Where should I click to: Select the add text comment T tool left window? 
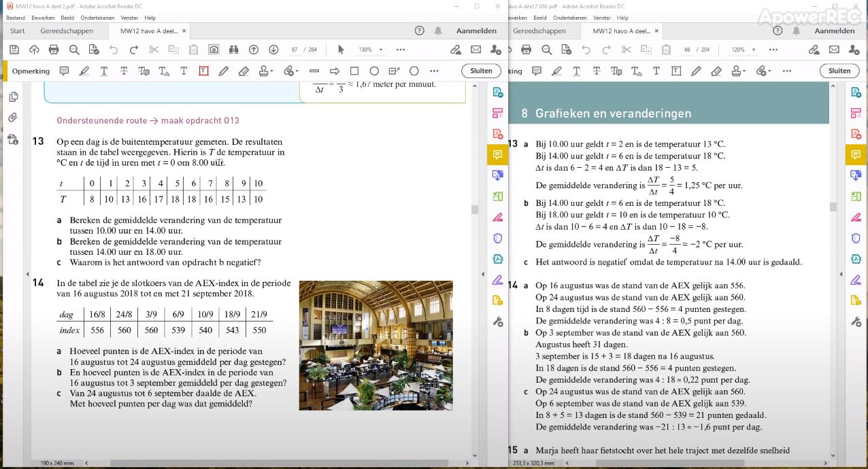point(184,71)
